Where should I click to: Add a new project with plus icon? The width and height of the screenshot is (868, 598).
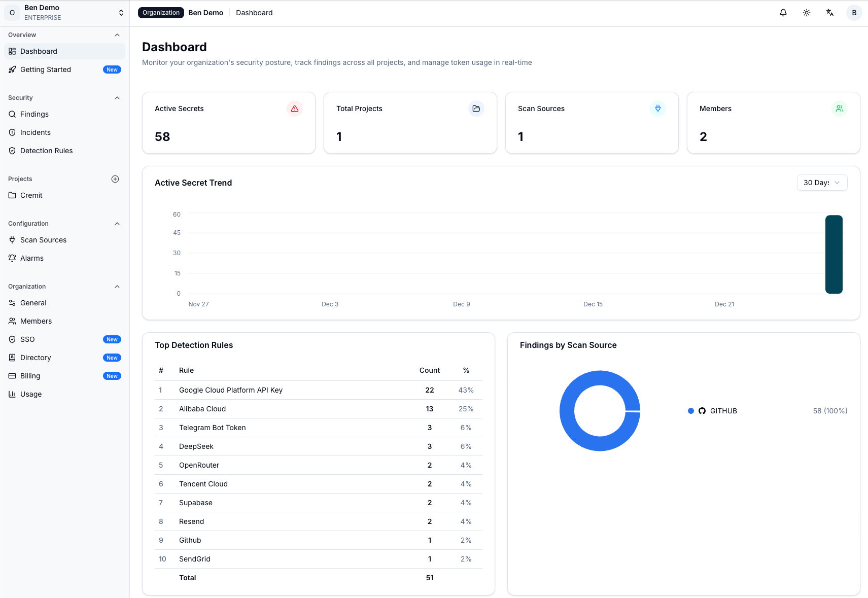115,179
